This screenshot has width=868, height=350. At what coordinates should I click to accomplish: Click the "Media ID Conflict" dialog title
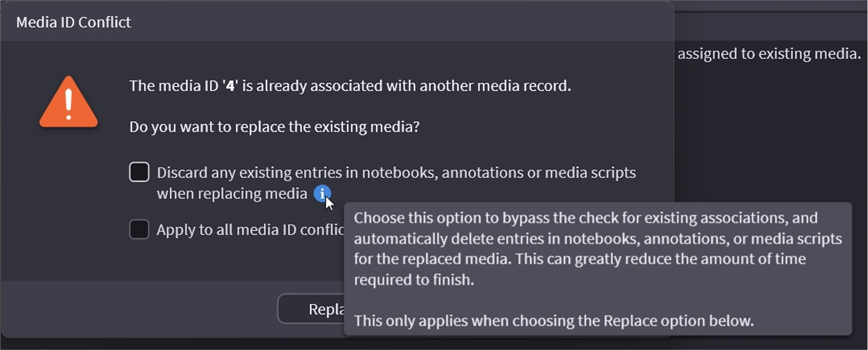73,22
